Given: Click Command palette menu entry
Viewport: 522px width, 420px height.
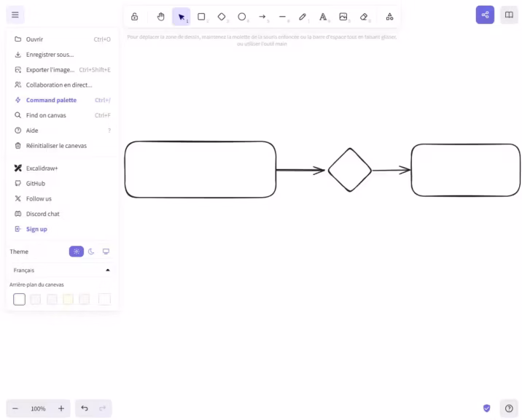Looking at the screenshot, I should [x=51, y=100].
